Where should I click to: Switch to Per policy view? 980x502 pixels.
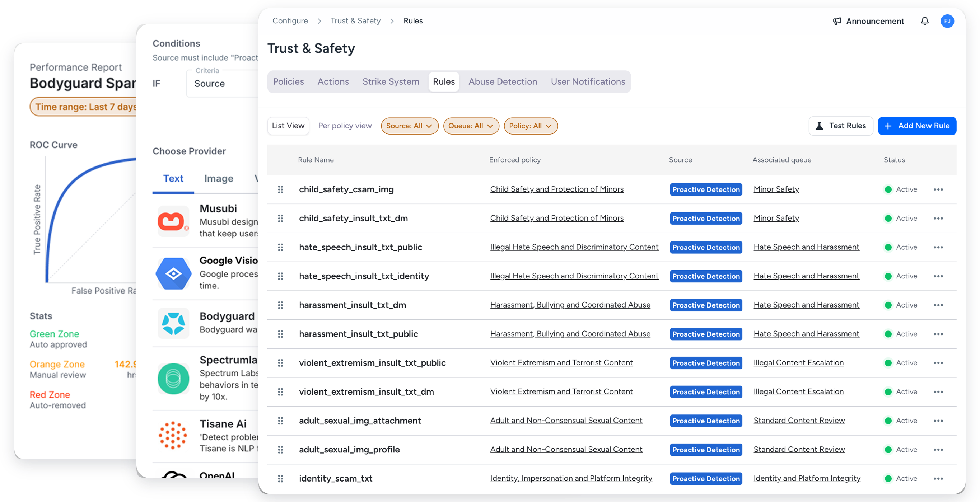tap(345, 126)
